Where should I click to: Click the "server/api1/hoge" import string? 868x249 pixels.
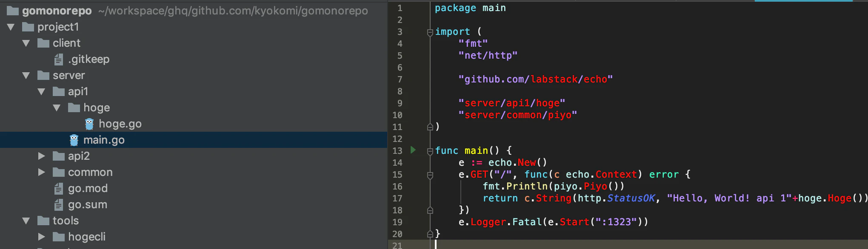tap(512, 103)
